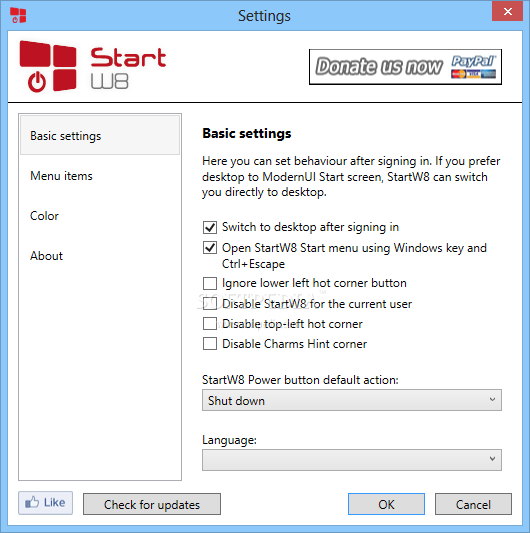Click the StartW8 title bar app icon
530x533 pixels.
[18, 15]
